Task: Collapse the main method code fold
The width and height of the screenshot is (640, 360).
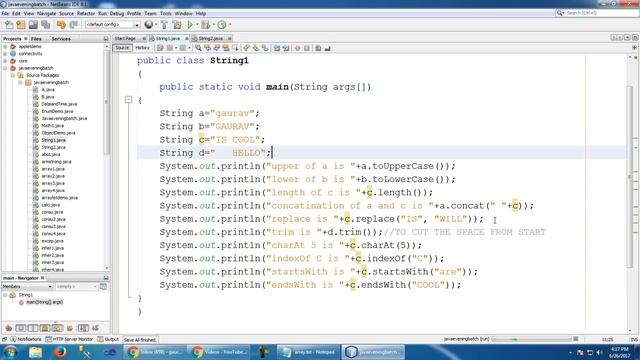Action: pos(129,100)
